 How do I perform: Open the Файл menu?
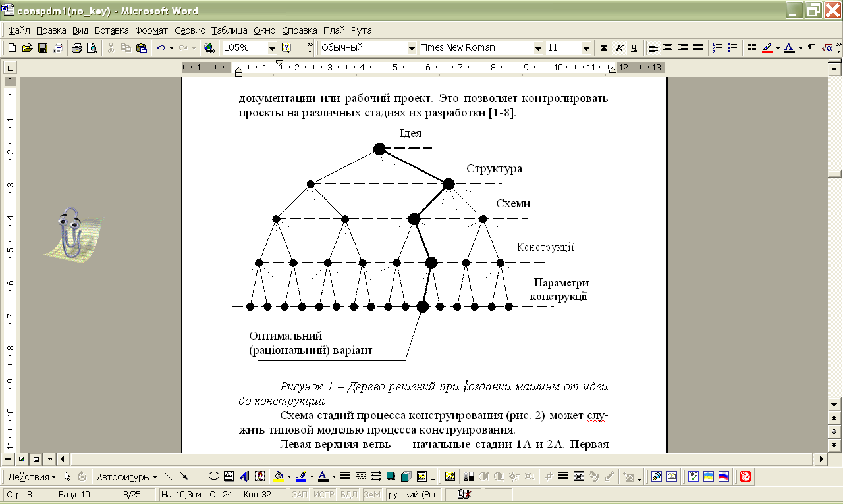point(19,30)
